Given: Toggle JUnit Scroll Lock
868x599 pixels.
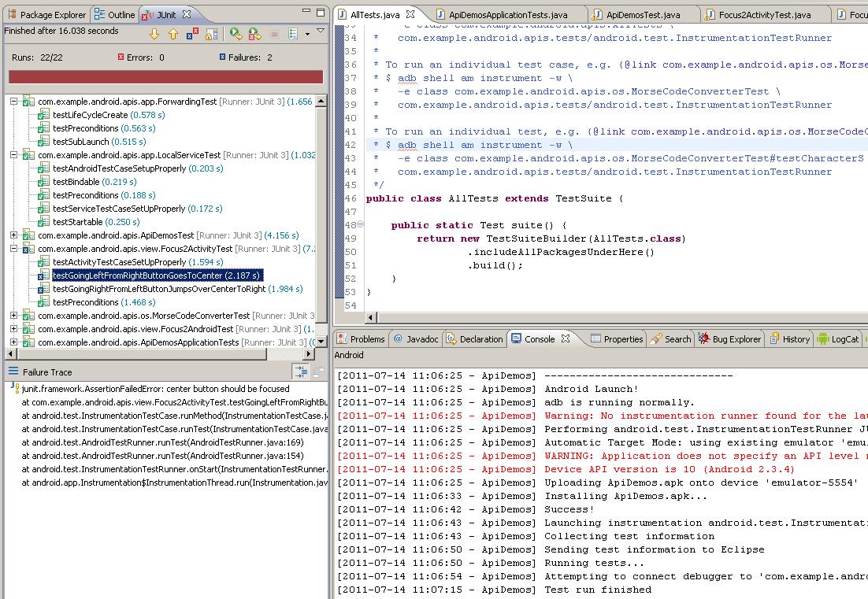Looking at the screenshot, I should pos(211,34).
